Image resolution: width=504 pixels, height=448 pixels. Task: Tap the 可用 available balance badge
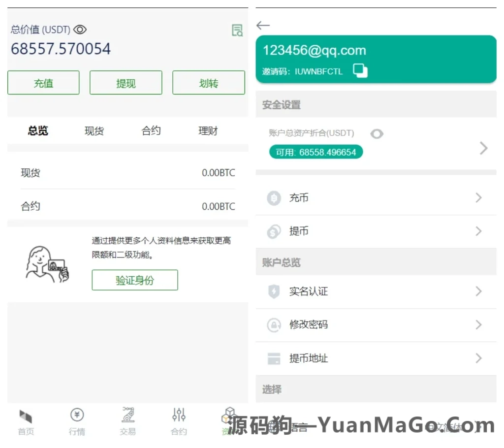coord(315,152)
